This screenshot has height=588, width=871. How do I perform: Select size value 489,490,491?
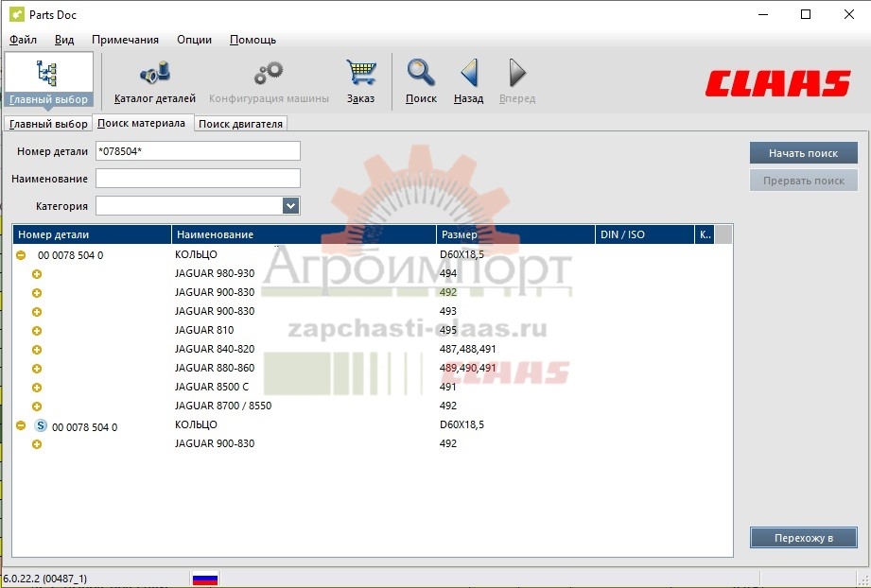468,368
